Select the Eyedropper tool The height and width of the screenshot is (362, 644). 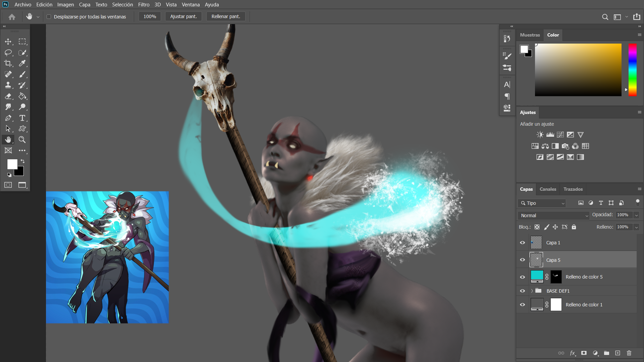pyautogui.click(x=22, y=63)
